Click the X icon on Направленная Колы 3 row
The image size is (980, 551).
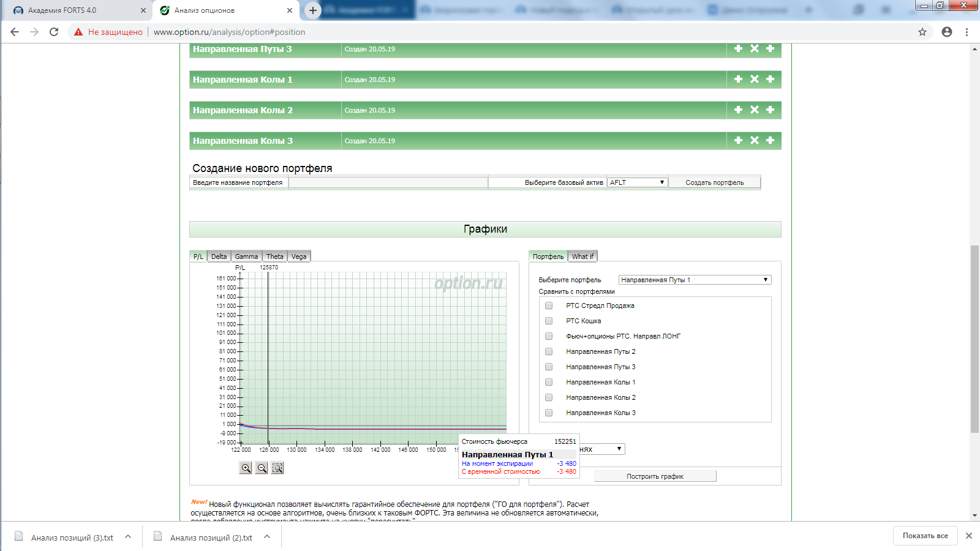755,141
